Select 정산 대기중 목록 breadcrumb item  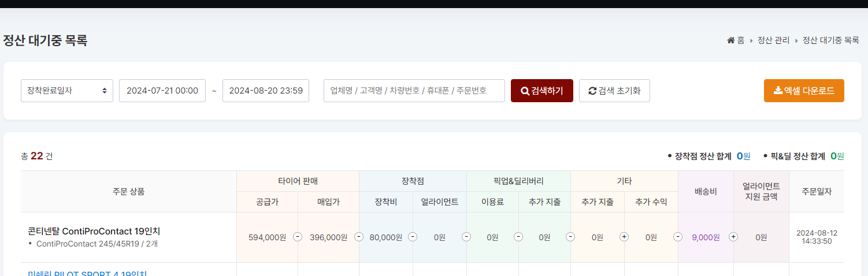(830, 40)
